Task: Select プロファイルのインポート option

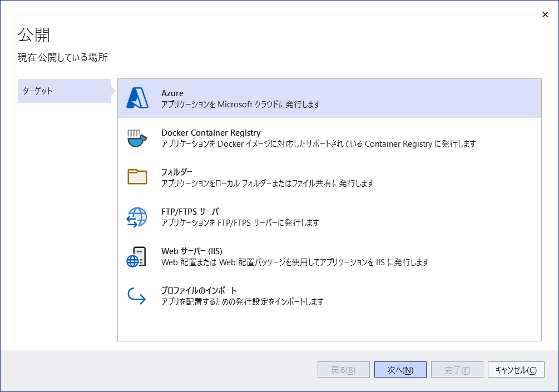Action: 199,290
